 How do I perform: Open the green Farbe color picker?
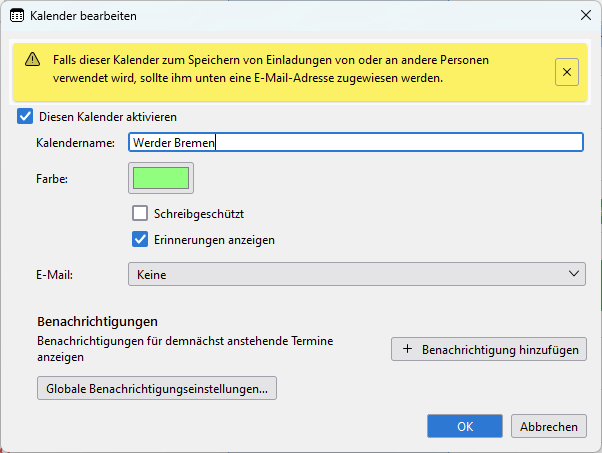tap(160, 178)
